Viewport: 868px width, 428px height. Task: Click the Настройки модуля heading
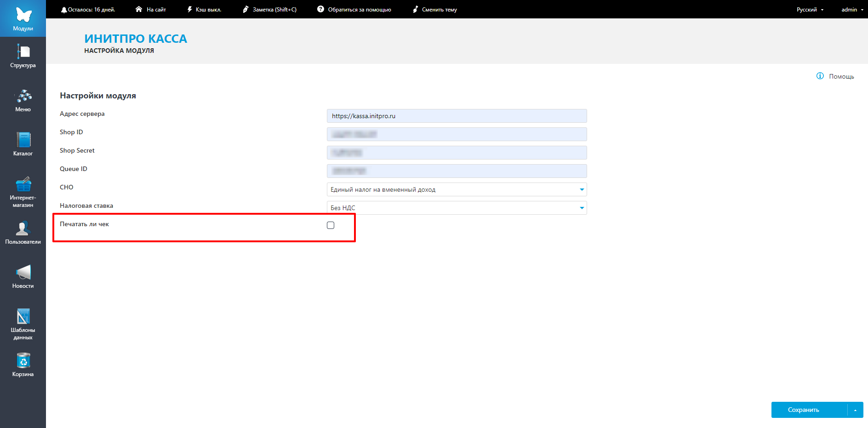[x=98, y=96]
